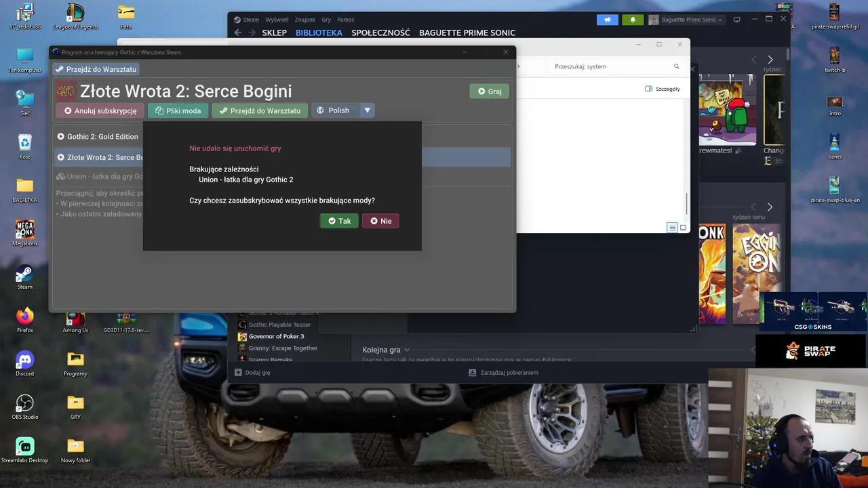Click Anuluj subskrypcję to unsubscribe
The width and height of the screenshot is (868, 488).
100,110
